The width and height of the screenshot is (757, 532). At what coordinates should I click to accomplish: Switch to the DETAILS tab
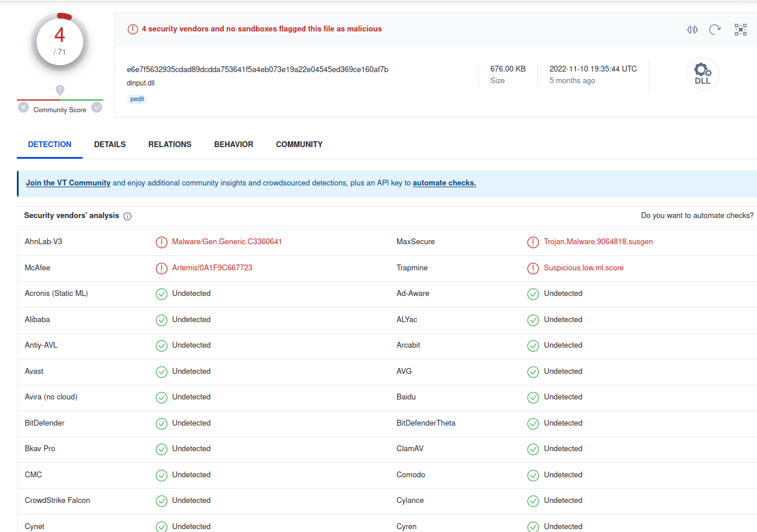tap(110, 144)
